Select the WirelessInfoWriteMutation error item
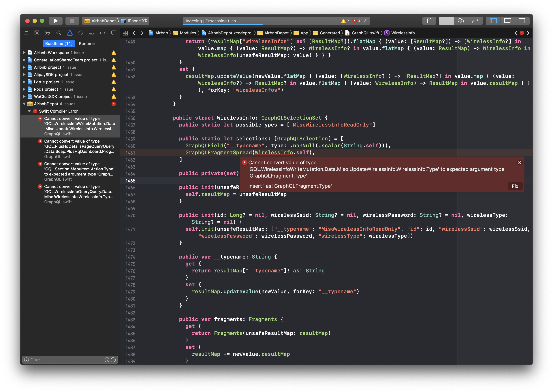 (70, 126)
